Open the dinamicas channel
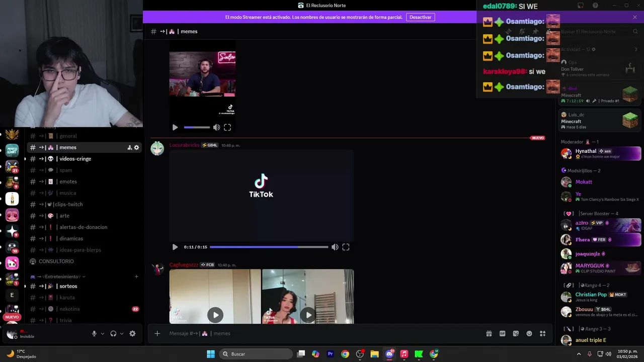 tap(84, 238)
